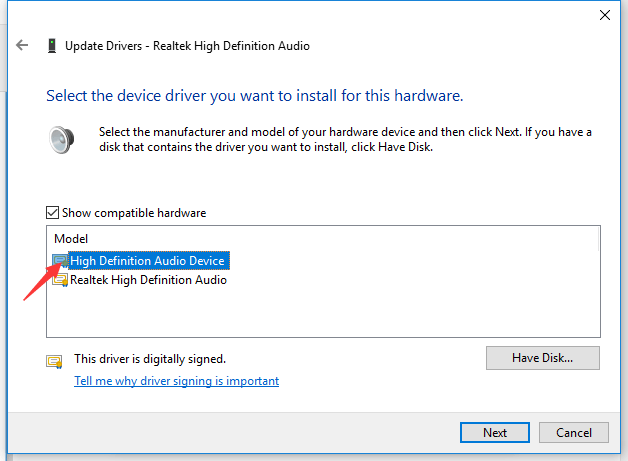Uncheck the Show compatible hardware checkbox

click(x=53, y=213)
